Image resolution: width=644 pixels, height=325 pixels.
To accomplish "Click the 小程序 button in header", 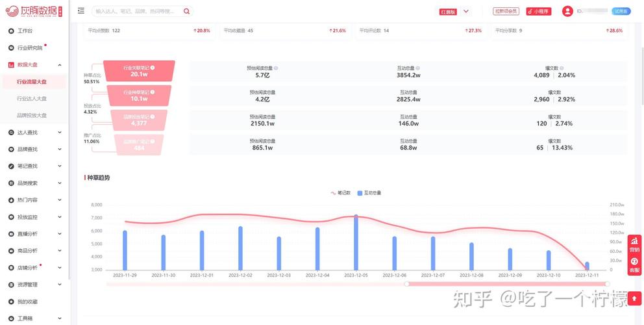I will coord(538,11).
